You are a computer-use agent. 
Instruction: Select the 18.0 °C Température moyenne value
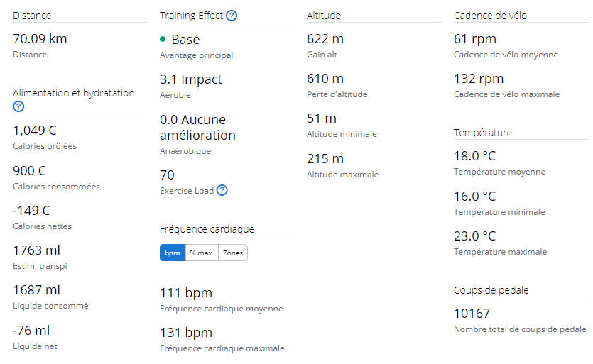click(x=474, y=155)
